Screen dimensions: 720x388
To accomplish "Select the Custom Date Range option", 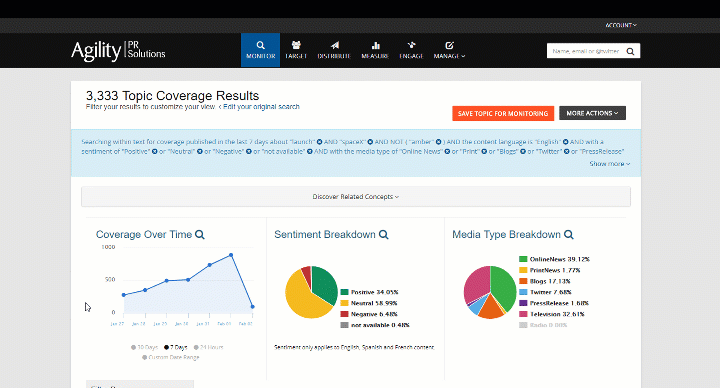I will click(x=171, y=357).
